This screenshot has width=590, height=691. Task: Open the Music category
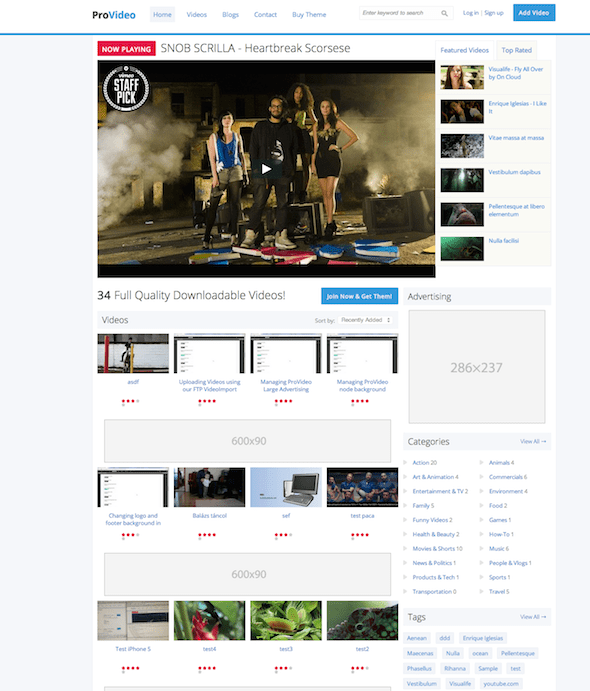coord(499,549)
